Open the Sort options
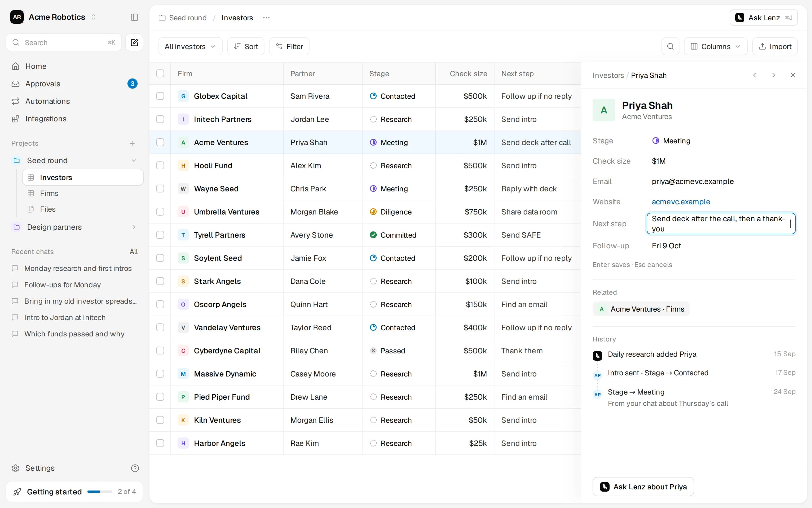 246,46
